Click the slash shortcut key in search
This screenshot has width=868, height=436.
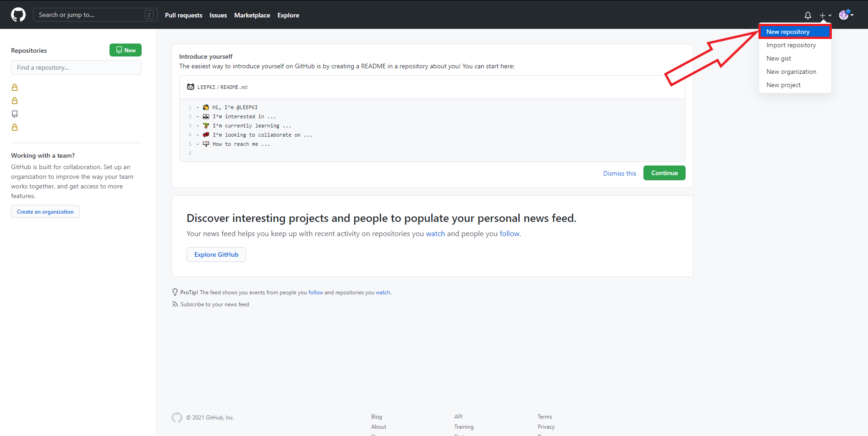pos(149,15)
